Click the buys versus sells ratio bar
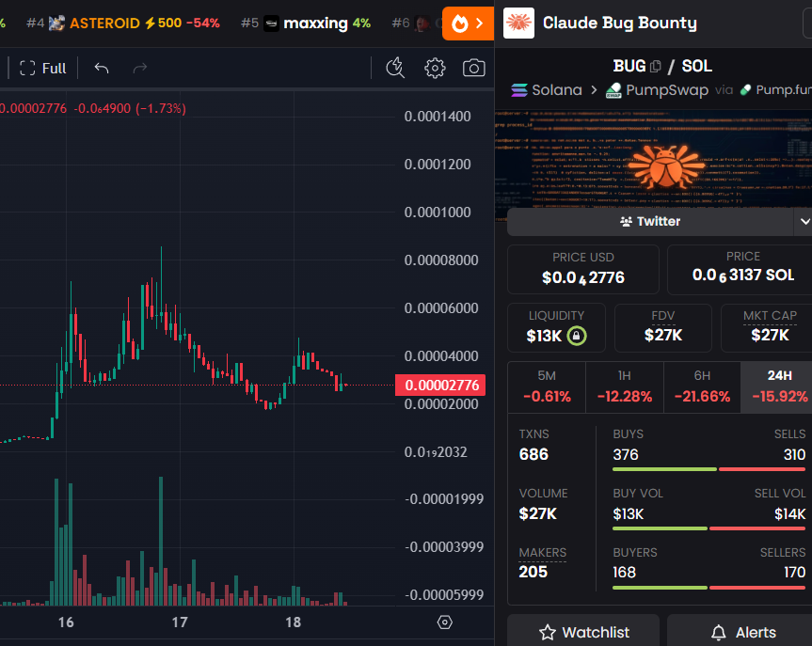This screenshot has width=812, height=646. pyautogui.click(x=710, y=468)
